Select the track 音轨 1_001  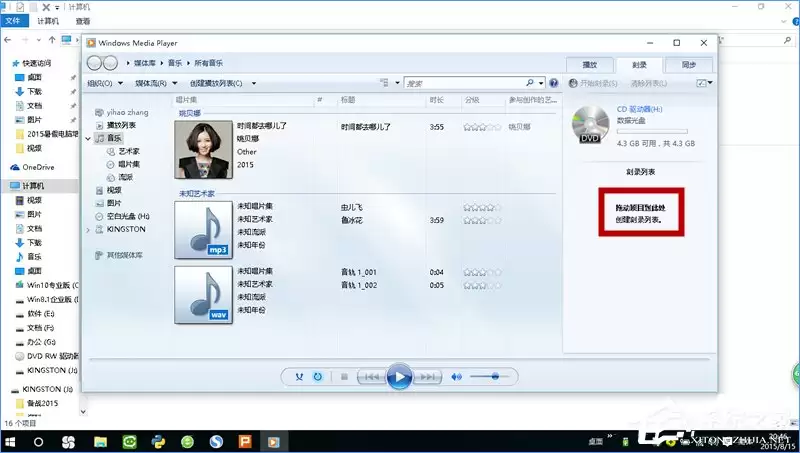[x=359, y=272]
